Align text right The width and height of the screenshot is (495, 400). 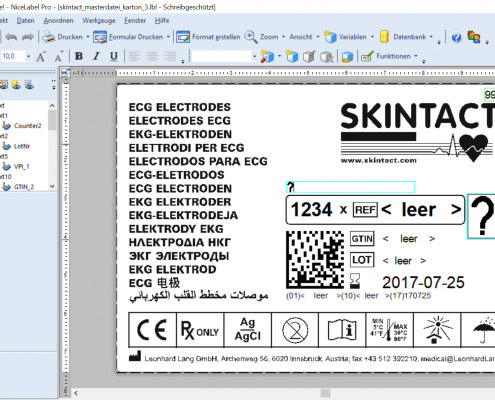point(170,56)
